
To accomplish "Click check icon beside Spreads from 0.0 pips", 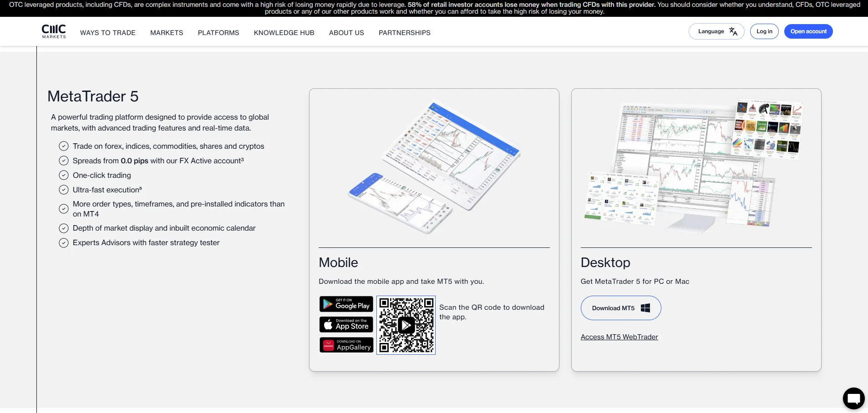I will pyautogui.click(x=64, y=161).
